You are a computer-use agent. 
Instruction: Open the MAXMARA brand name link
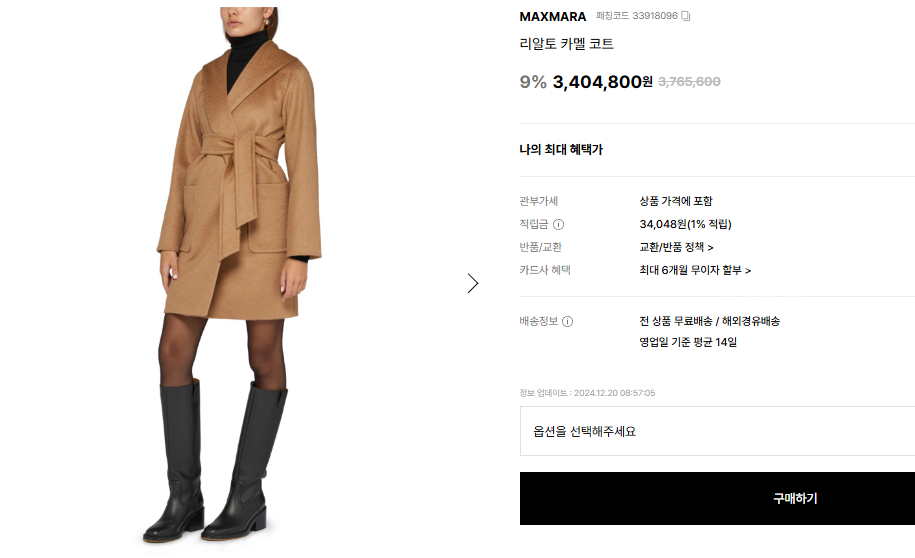[553, 17]
